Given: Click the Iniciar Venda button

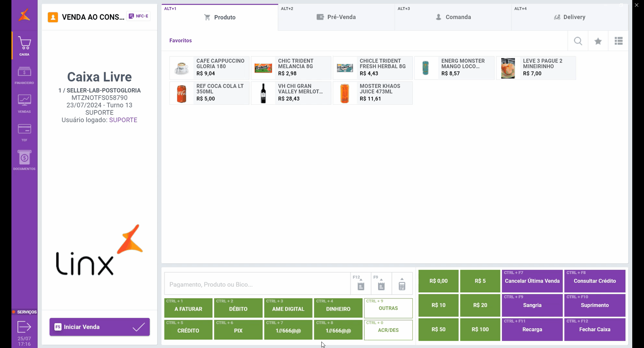Looking at the screenshot, I should coord(99,327).
